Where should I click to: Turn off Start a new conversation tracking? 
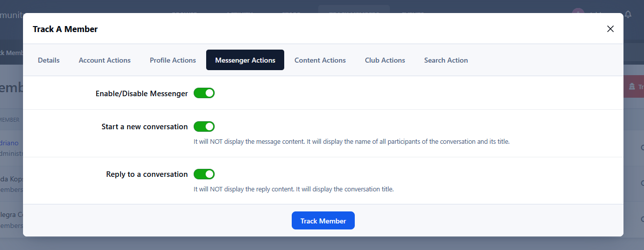point(204,127)
